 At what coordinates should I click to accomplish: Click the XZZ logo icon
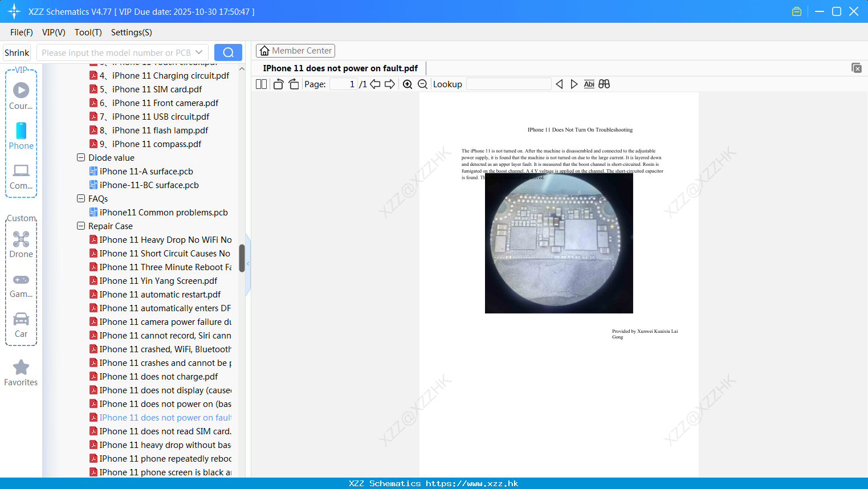coord(14,11)
